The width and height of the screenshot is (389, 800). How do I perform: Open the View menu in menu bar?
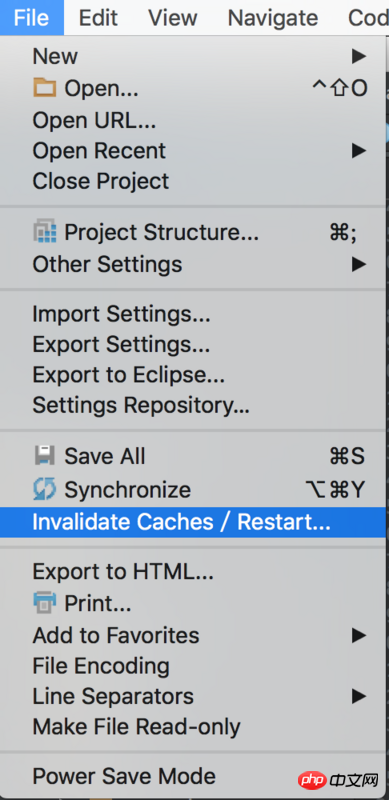point(173,18)
